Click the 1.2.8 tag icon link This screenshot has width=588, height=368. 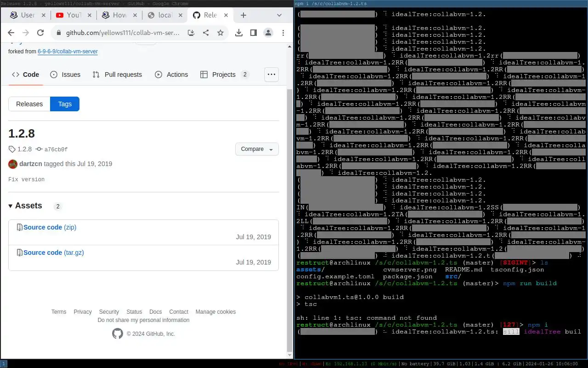click(20, 149)
